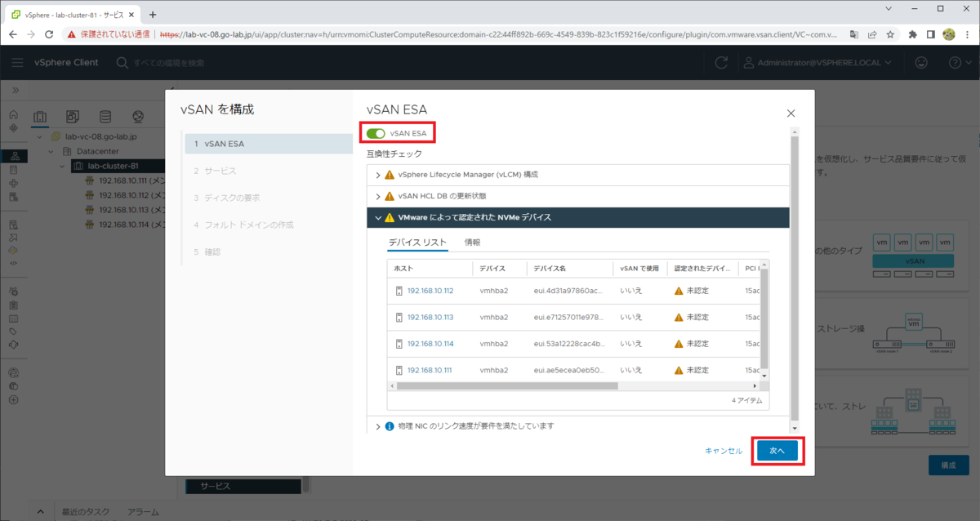The width and height of the screenshot is (980, 521).
Task: Close the vSAN configuration dialog
Action: point(791,114)
